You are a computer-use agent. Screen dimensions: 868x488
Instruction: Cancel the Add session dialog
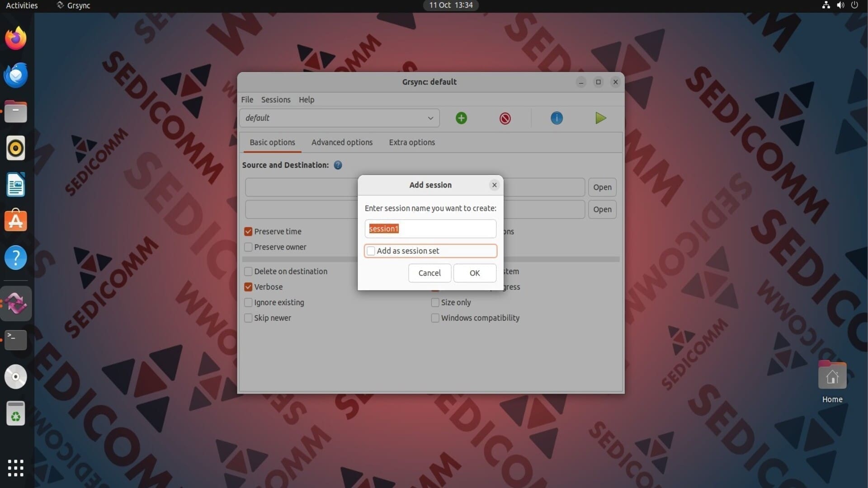click(x=429, y=273)
